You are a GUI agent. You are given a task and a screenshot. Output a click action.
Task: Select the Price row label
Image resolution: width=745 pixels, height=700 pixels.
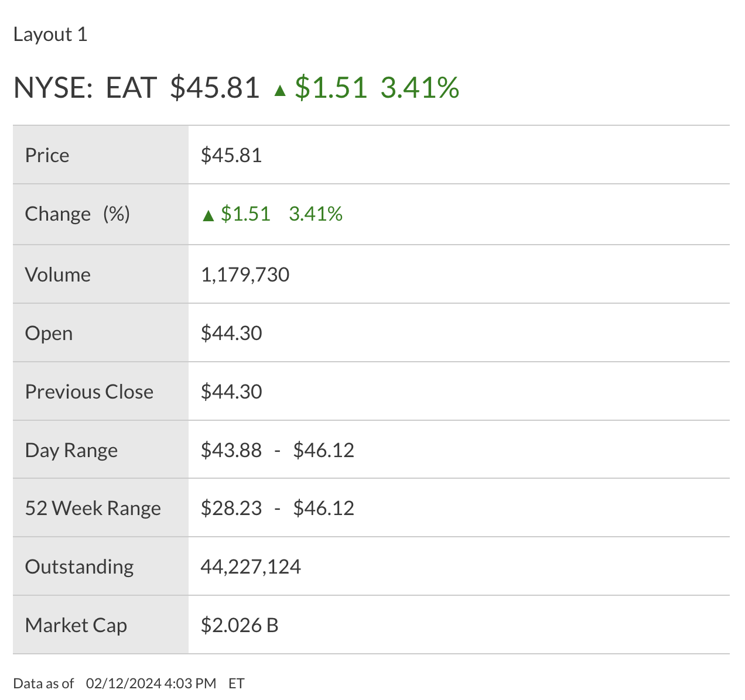[x=47, y=155]
